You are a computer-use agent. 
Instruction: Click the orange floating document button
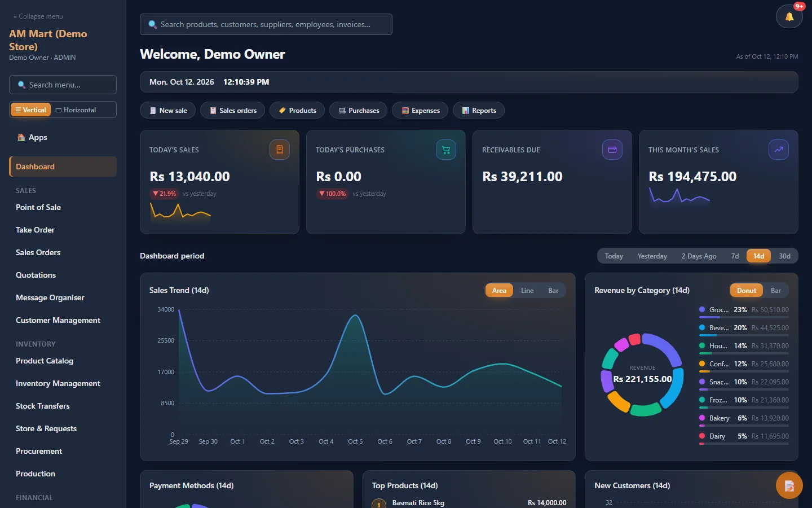789,485
